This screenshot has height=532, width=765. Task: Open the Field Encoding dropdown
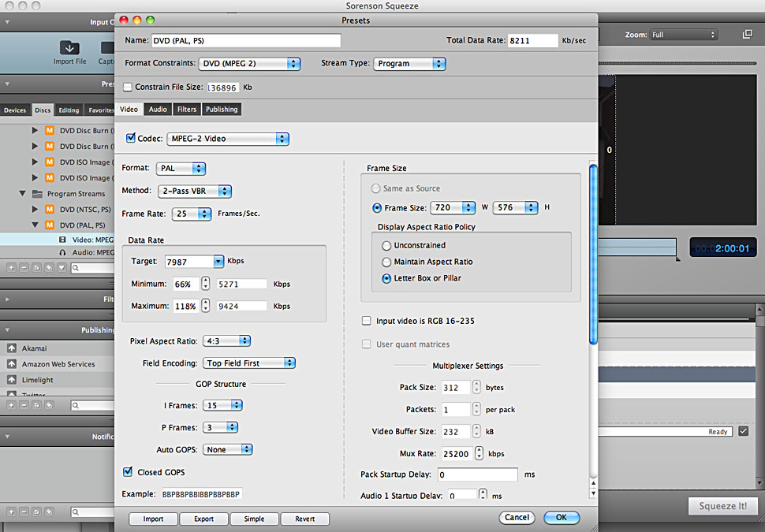tap(248, 363)
